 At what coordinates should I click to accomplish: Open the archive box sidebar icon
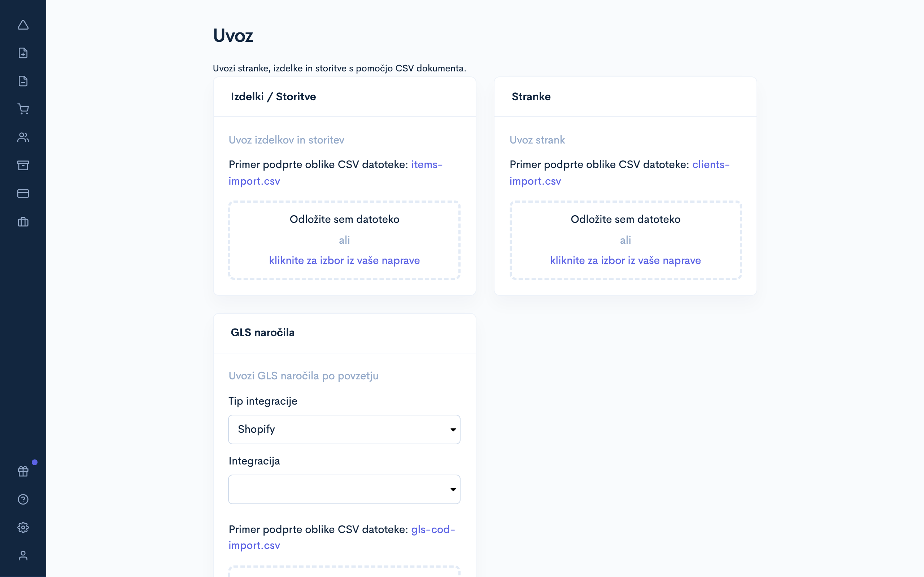(x=23, y=165)
